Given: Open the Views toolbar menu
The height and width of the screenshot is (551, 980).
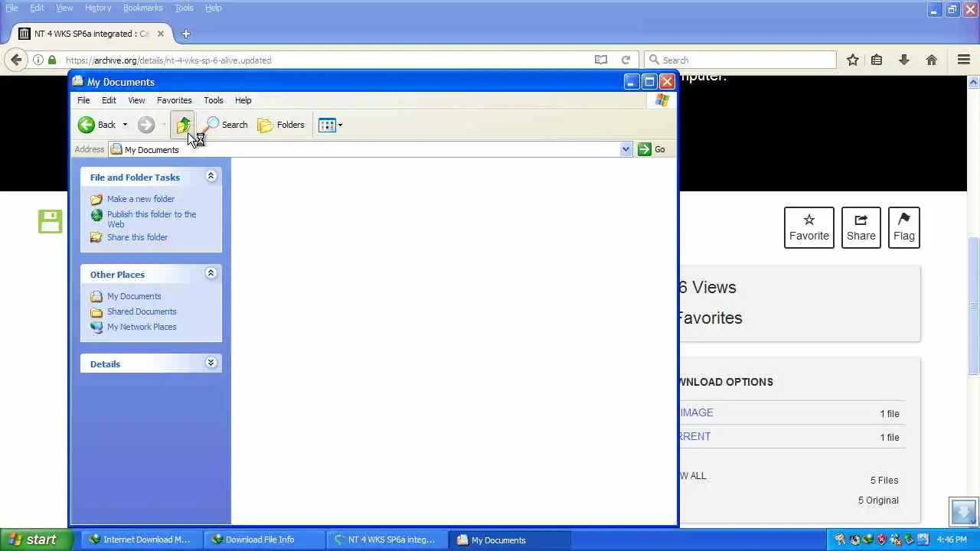Looking at the screenshot, I should [x=330, y=125].
